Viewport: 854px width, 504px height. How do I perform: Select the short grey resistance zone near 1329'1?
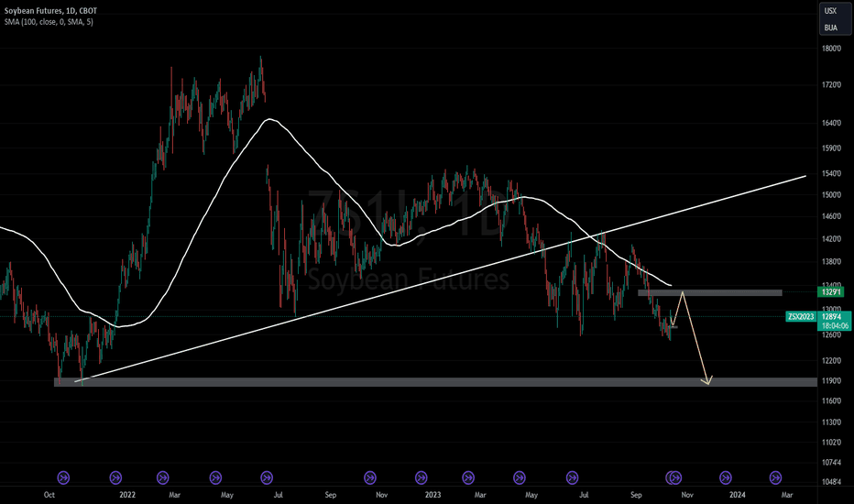pos(709,293)
